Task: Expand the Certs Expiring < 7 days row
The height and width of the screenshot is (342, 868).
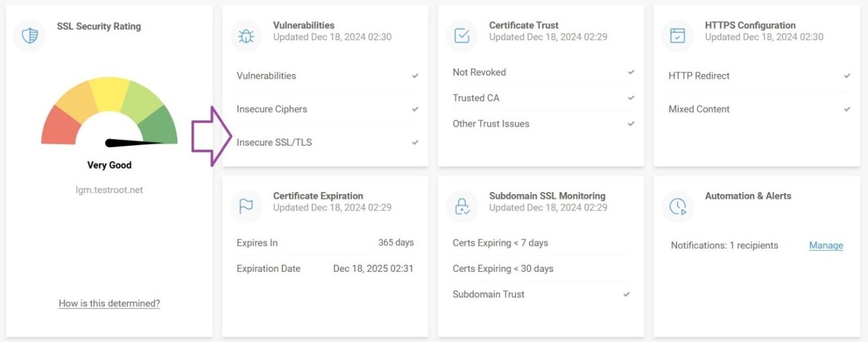Action: point(500,243)
